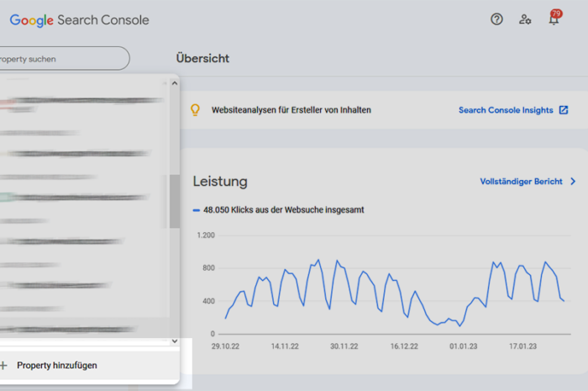Viewport: 588px width, 391px height.
Task: Click the property list scroll down arrow
Action: 175,341
